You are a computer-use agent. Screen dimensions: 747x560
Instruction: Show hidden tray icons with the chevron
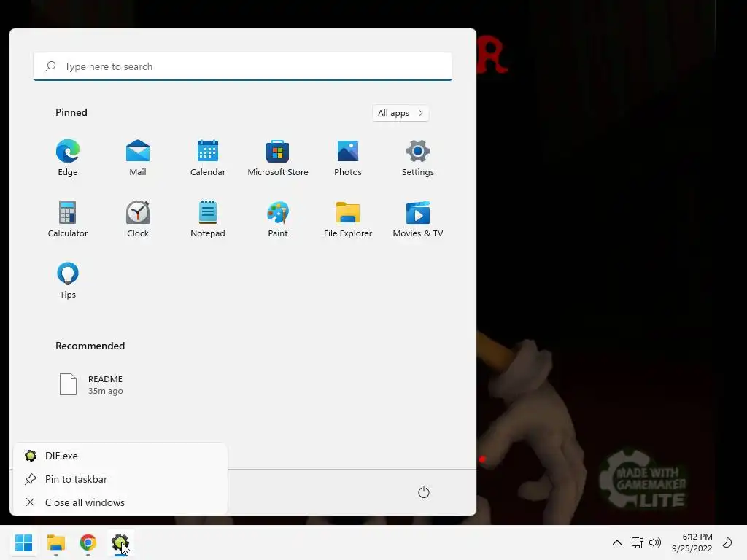(x=617, y=542)
